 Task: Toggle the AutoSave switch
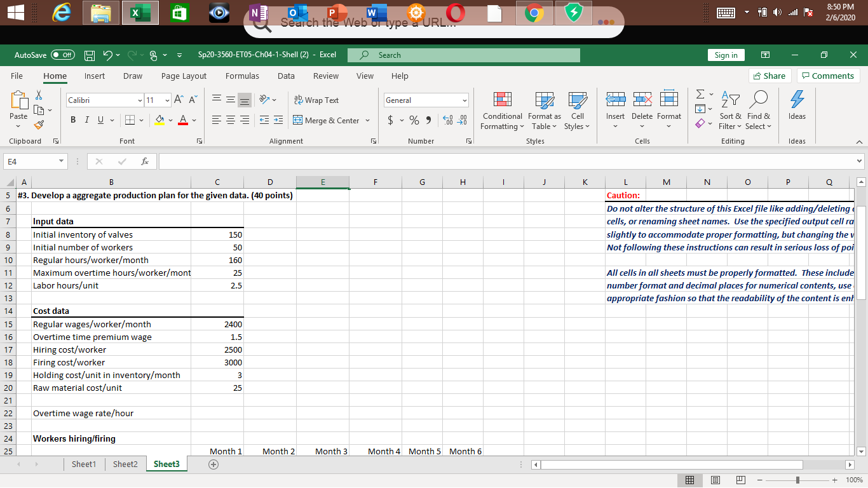[x=62, y=55]
